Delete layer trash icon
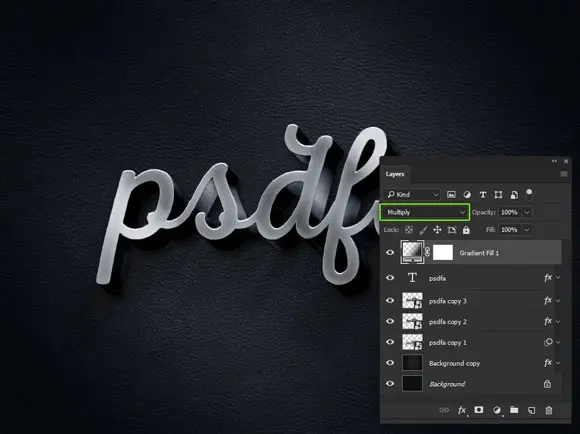This screenshot has width=580, height=434. point(549,410)
